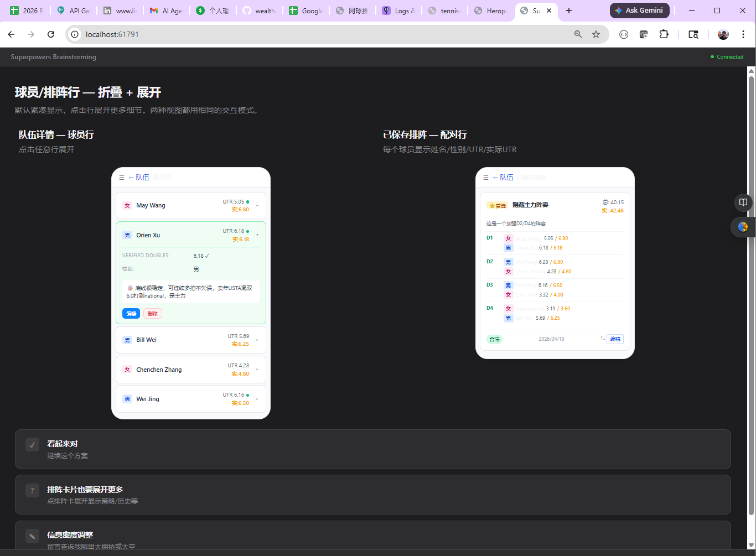Open hamburger menu in the saved lineup mockup
This screenshot has height=556, width=756.
click(x=486, y=178)
